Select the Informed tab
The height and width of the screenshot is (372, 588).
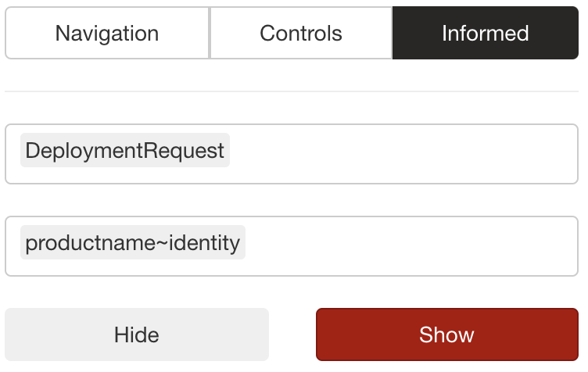point(485,34)
